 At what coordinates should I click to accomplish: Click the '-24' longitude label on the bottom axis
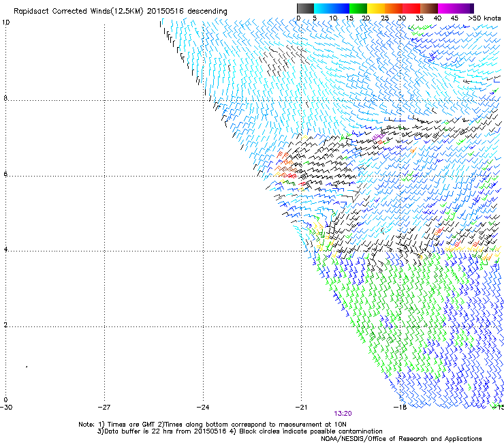[203, 408]
